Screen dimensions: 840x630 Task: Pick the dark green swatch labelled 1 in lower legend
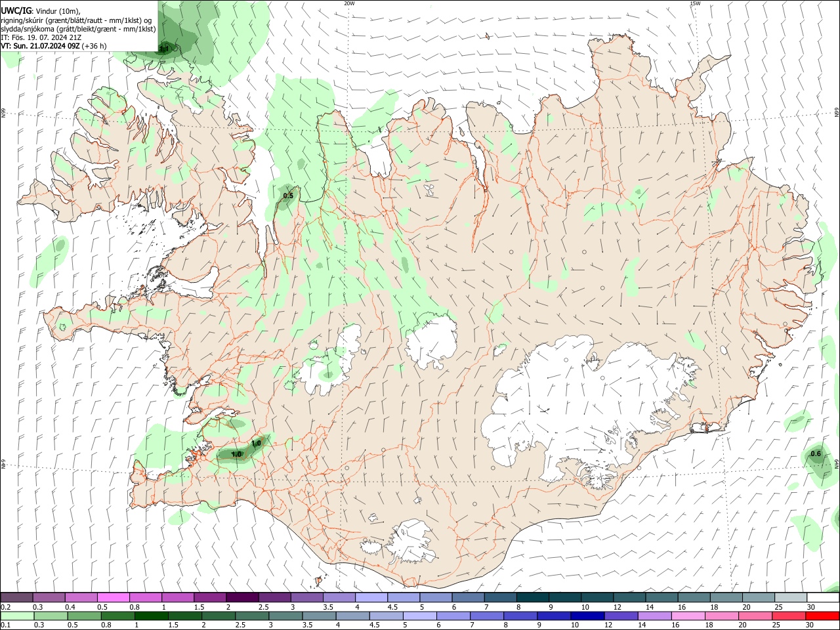click(152, 616)
